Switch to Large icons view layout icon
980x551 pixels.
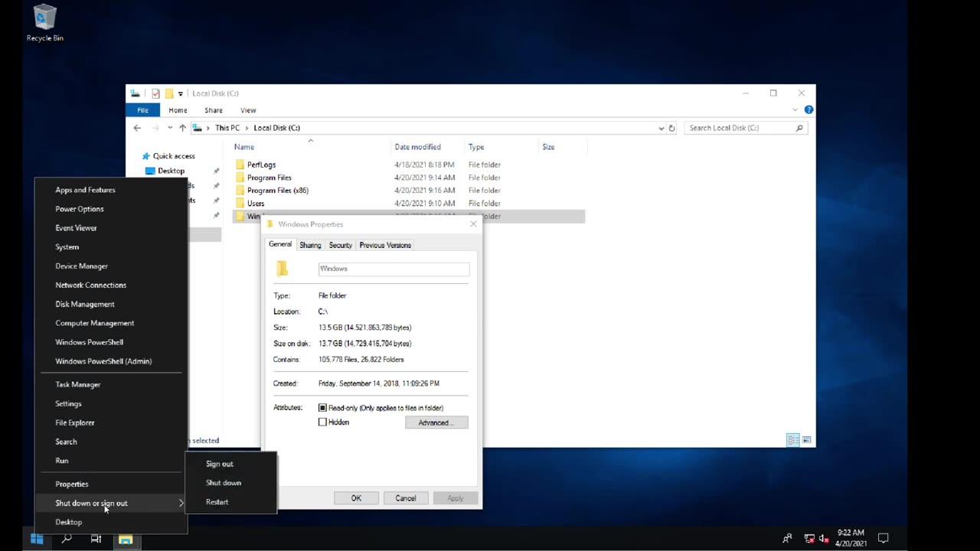coord(806,440)
